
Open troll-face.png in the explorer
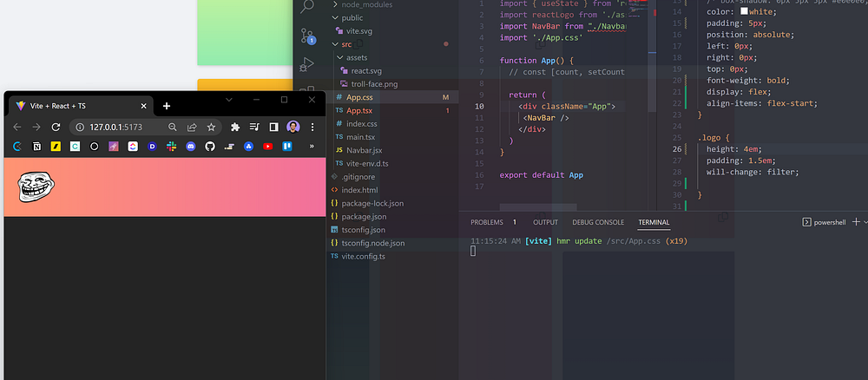point(374,84)
